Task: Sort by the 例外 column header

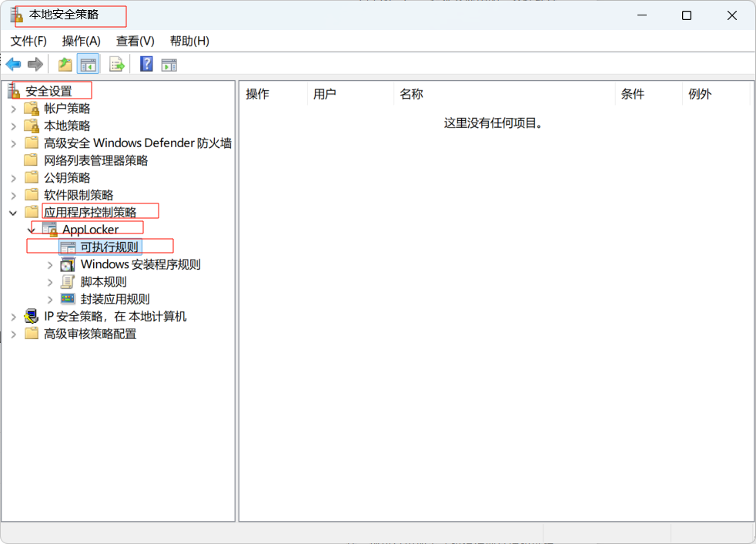Action: (x=716, y=94)
